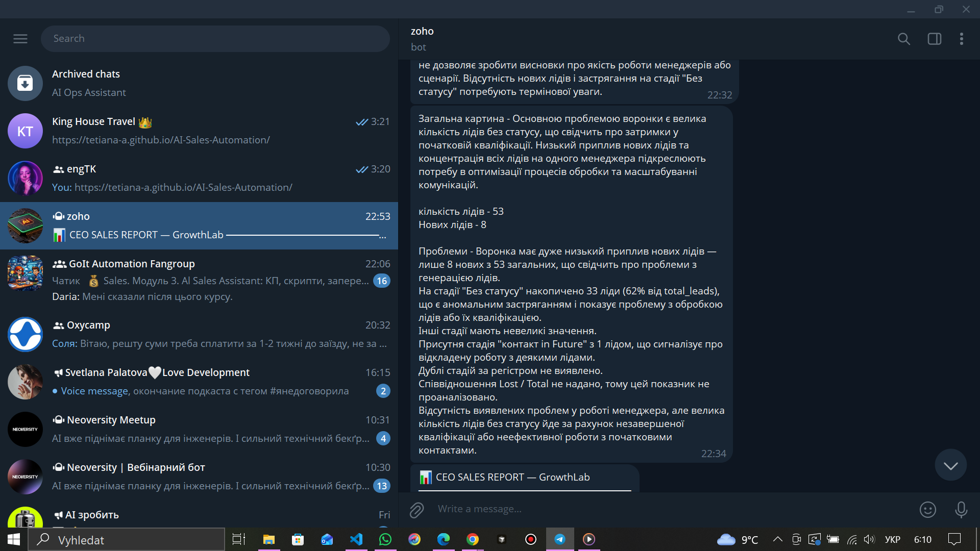Screen dimensions: 980x551
Task: Open Outlook from the taskbar
Action: [x=327, y=539]
